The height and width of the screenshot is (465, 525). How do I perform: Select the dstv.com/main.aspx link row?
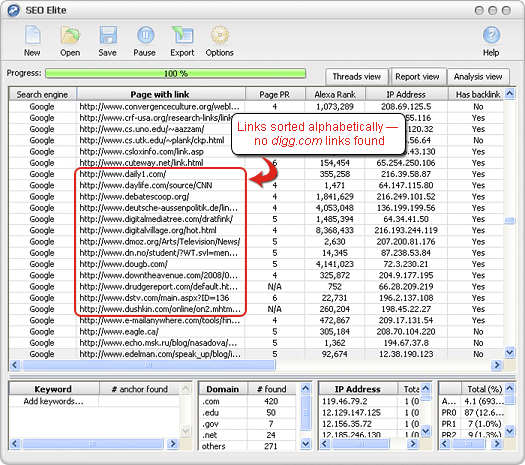click(x=256, y=298)
